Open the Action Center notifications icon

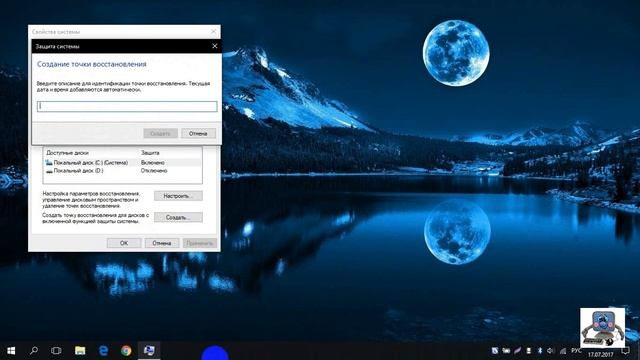[x=625, y=351]
